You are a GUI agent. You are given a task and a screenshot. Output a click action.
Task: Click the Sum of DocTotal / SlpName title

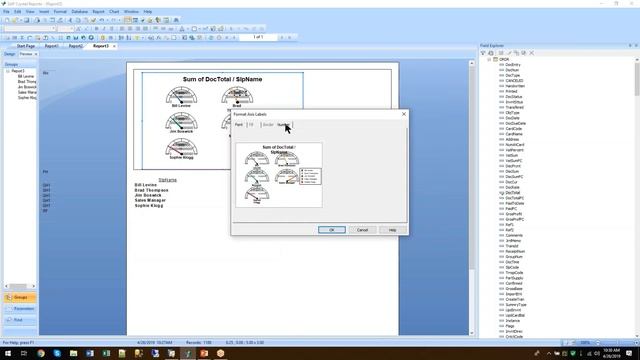[222, 79]
